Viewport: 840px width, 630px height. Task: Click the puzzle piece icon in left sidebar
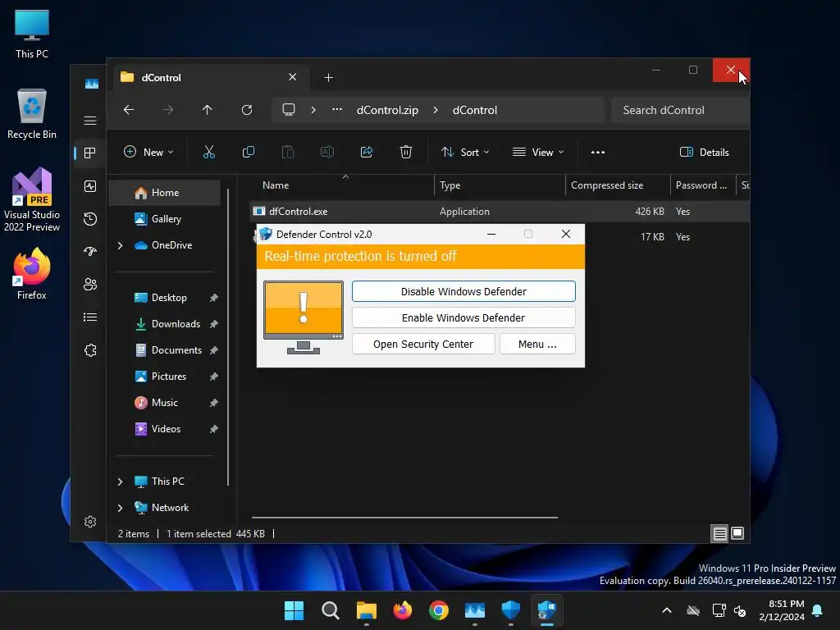pyautogui.click(x=90, y=350)
